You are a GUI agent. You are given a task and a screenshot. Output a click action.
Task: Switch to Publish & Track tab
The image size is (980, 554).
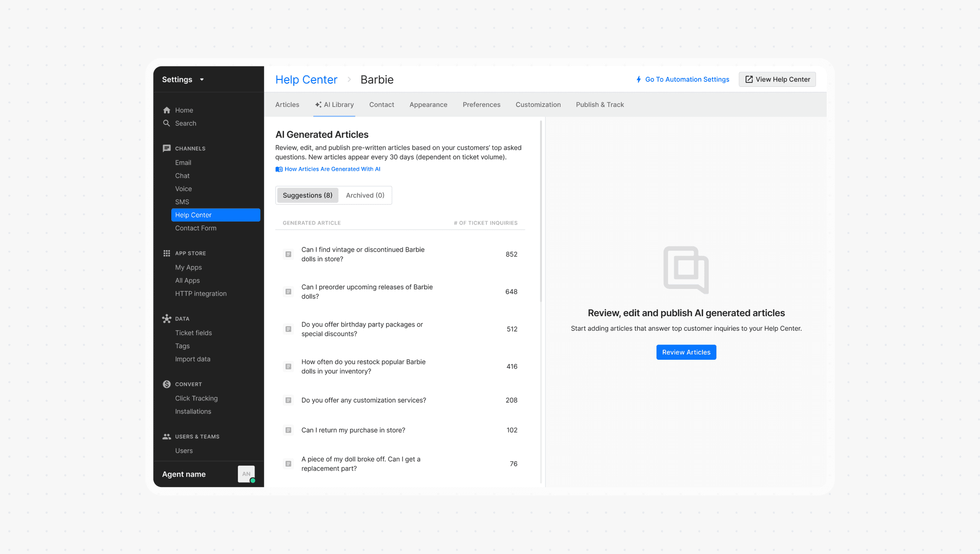(x=600, y=105)
